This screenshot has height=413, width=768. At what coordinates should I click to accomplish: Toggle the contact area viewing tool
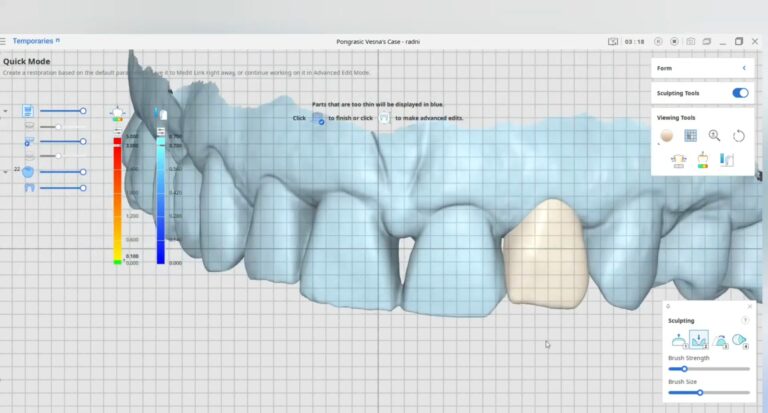(678, 160)
